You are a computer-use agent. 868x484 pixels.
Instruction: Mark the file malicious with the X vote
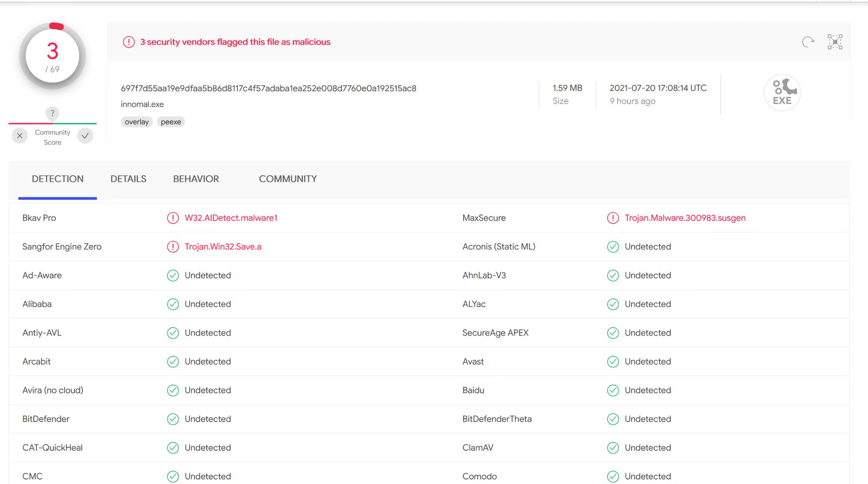click(x=20, y=136)
